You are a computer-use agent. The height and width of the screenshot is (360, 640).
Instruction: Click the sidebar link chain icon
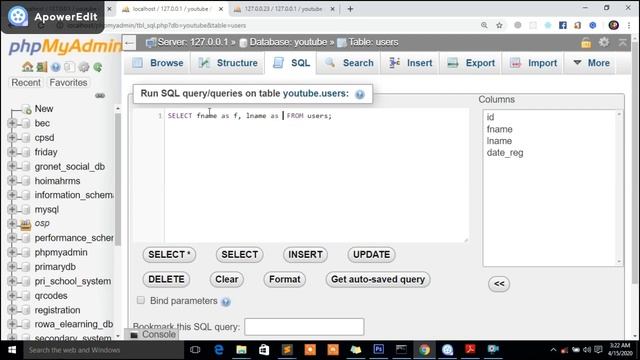[100, 96]
